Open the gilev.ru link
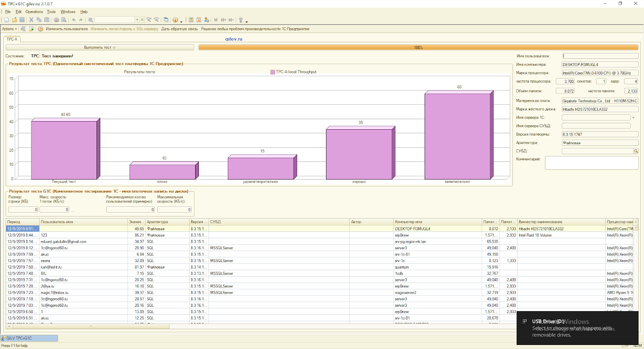Image resolution: width=644 pixels, height=349 pixels. click(x=234, y=39)
